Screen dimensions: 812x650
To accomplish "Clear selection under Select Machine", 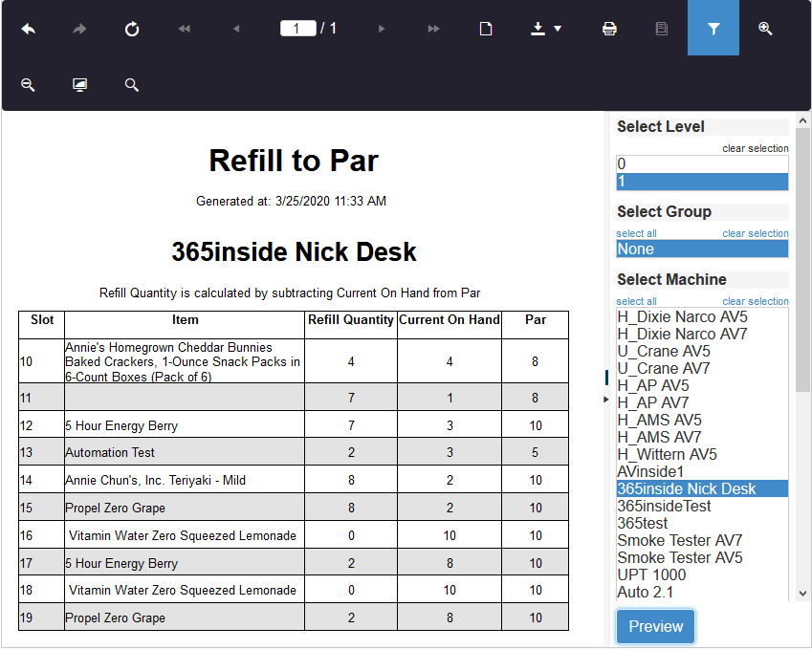I will pos(755,301).
